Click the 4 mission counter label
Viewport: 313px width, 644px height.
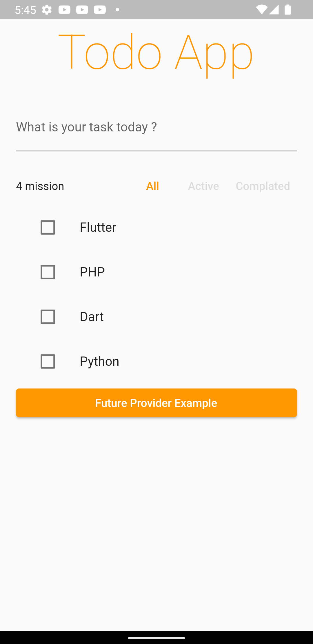[x=40, y=186]
